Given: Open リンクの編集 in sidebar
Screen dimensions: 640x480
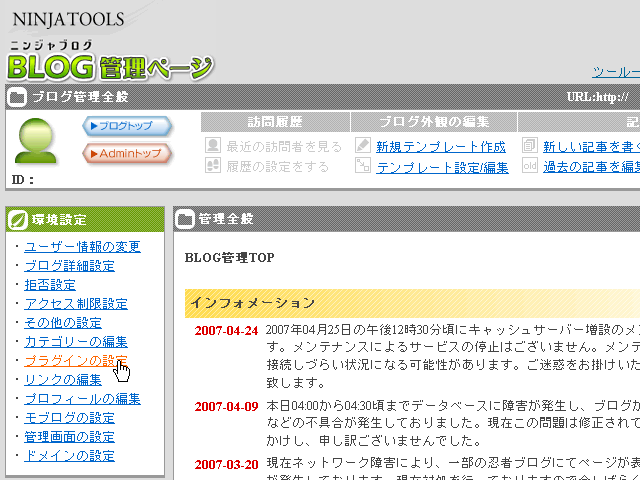Looking at the screenshot, I should pyautogui.click(x=63, y=380).
